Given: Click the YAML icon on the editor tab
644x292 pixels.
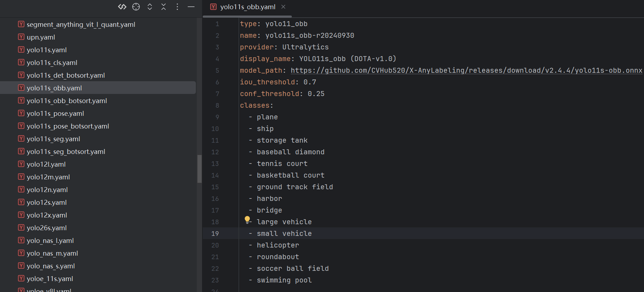Looking at the screenshot, I should (x=213, y=7).
